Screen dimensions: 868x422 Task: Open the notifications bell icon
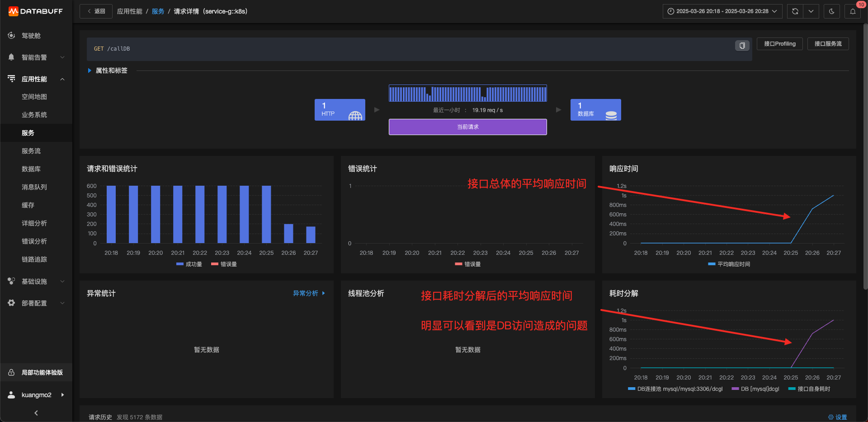click(x=853, y=11)
